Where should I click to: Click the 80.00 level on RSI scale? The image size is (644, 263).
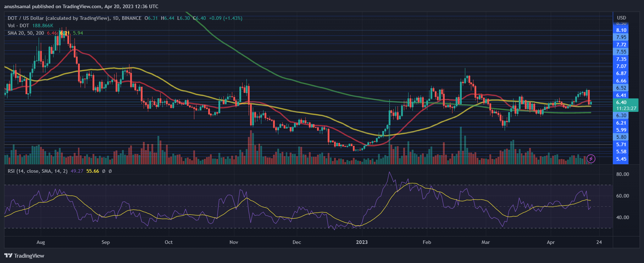coord(623,174)
